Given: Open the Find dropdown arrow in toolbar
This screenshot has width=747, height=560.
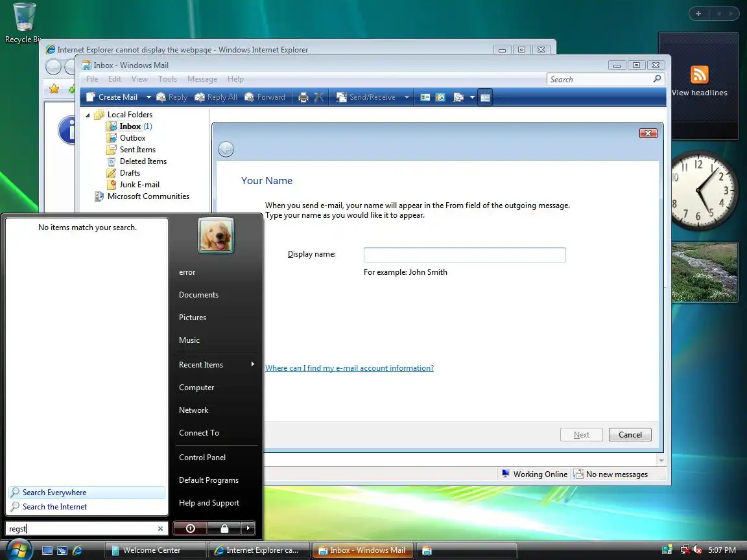Looking at the screenshot, I should point(472,97).
